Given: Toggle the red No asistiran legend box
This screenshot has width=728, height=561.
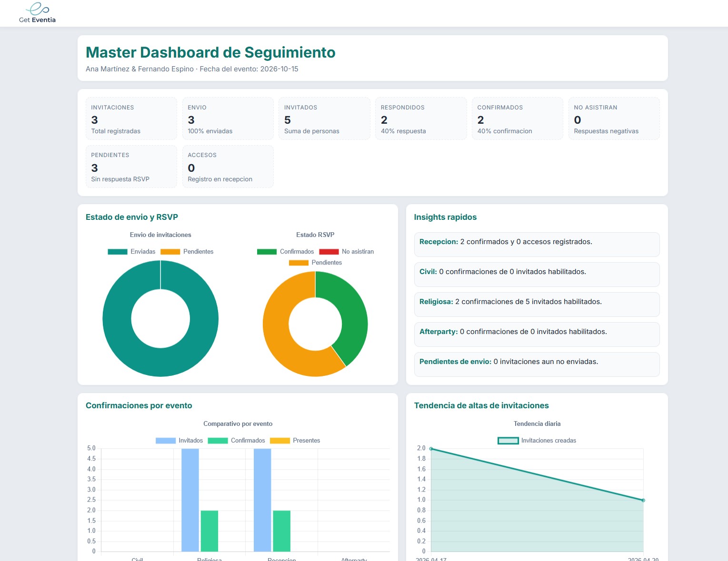Looking at the screenshot, I should pyautogui.click(x=329, y=252).
